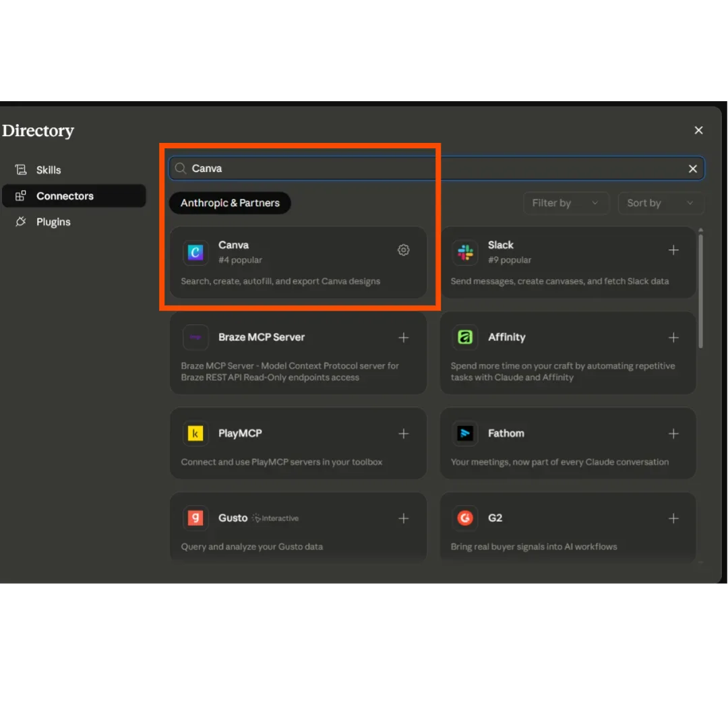The image size is (728, 728).
Task: Click 'Bring real buyer signals into AI workflows'
Action: [x=533, y=547]
